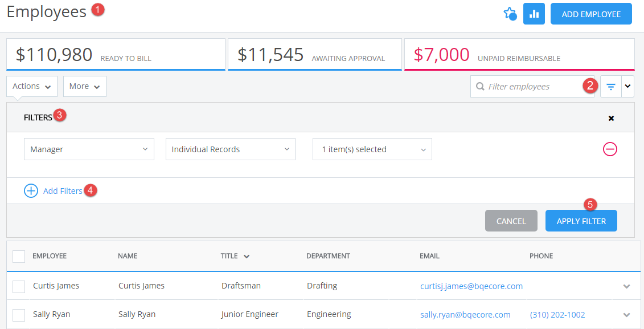
Task: Open the sally.ryan@bqecore.com email link
Action: [465, 315]
